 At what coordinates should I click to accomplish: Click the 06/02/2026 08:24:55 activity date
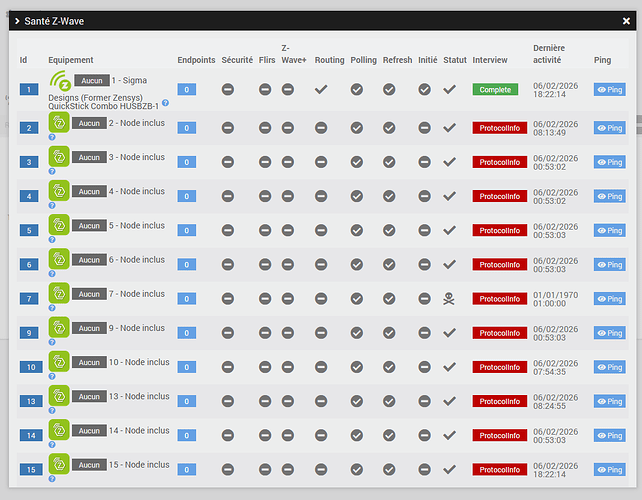pos(555,402)
